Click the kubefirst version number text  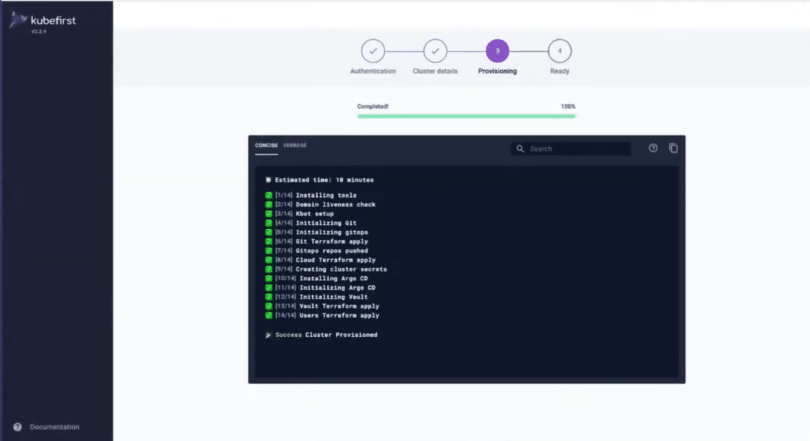coord(39,32)
